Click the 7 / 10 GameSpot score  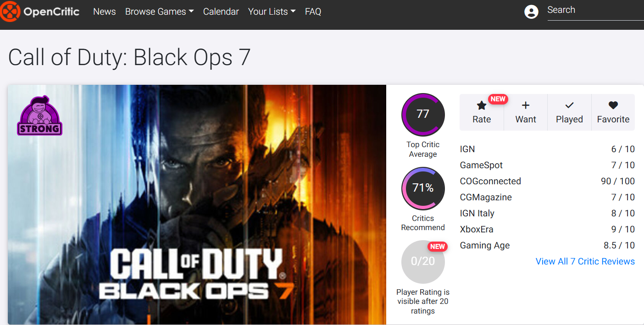623,165
